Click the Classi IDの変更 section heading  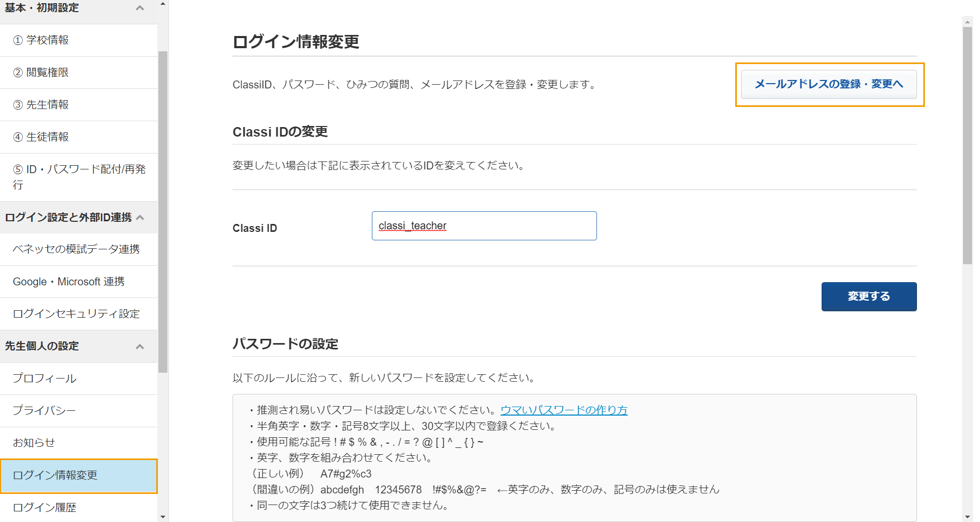tap(280, 132)
